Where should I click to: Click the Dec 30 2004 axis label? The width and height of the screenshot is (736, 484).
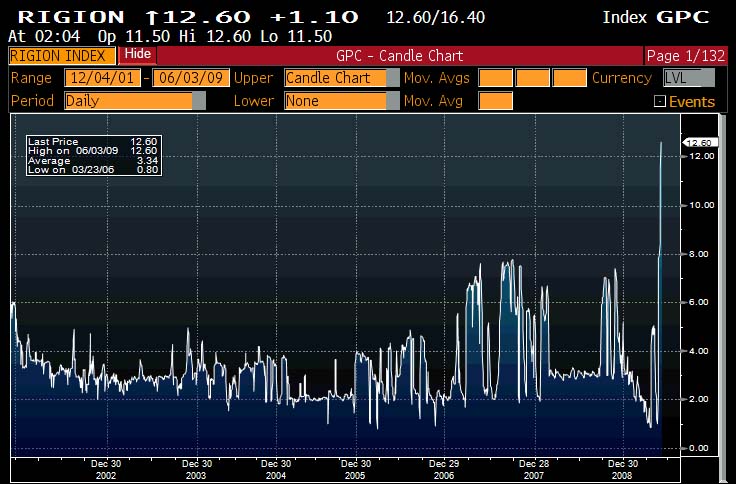tap(276, 469)
